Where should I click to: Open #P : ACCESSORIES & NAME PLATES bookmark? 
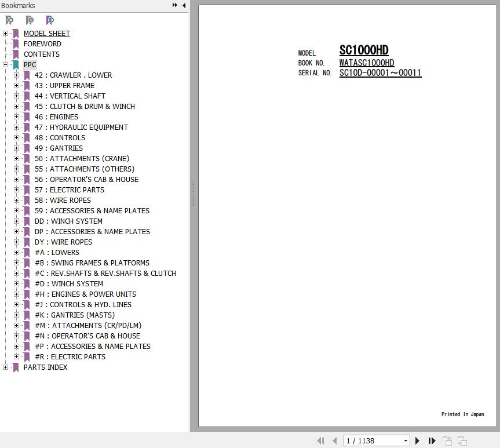93,346
